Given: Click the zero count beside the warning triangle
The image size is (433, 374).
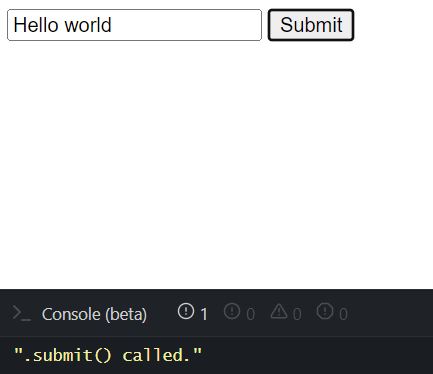Looking at the screenshot, I should (297, 314).
